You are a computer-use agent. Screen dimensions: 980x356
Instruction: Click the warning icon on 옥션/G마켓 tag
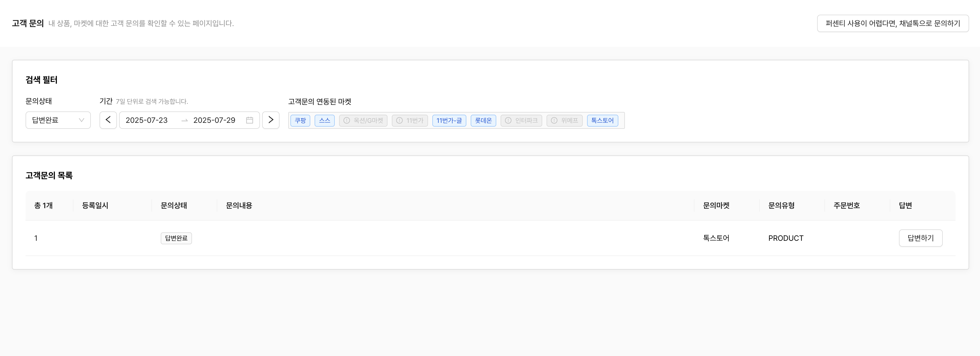click(x=347, y=121)
